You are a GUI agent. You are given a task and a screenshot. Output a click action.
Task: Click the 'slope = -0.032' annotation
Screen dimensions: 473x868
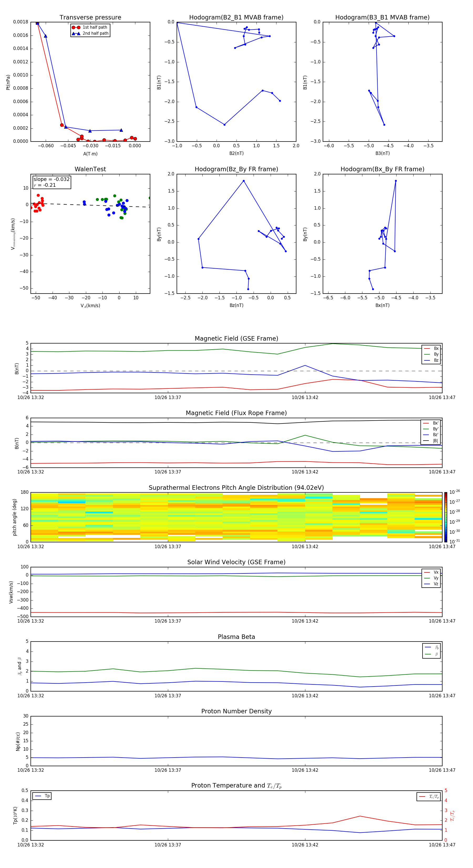click(52, 179)
